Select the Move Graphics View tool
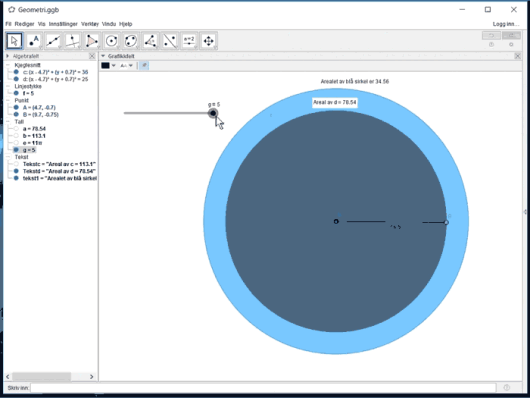 pyautogui.click(x=209, y=41)
